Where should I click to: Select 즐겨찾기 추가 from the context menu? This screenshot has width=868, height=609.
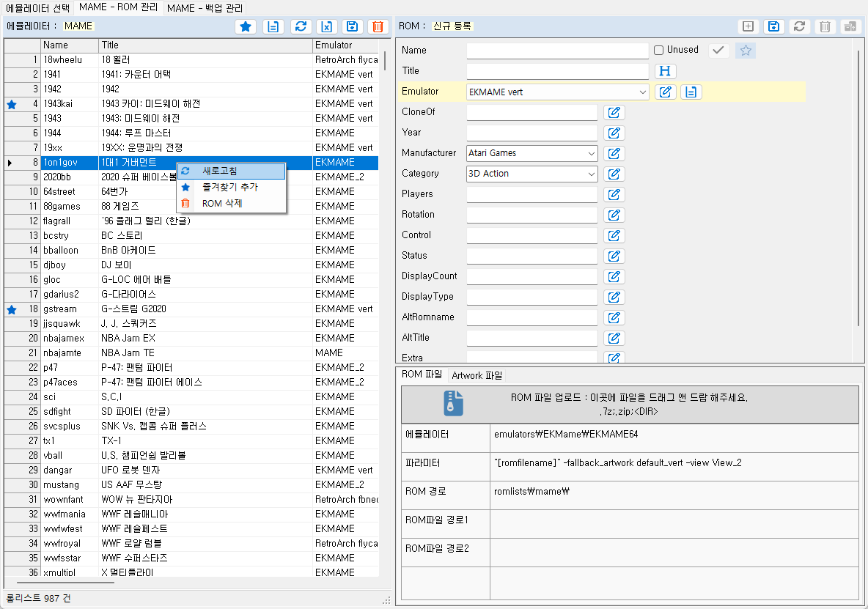[x=231, y=187]
